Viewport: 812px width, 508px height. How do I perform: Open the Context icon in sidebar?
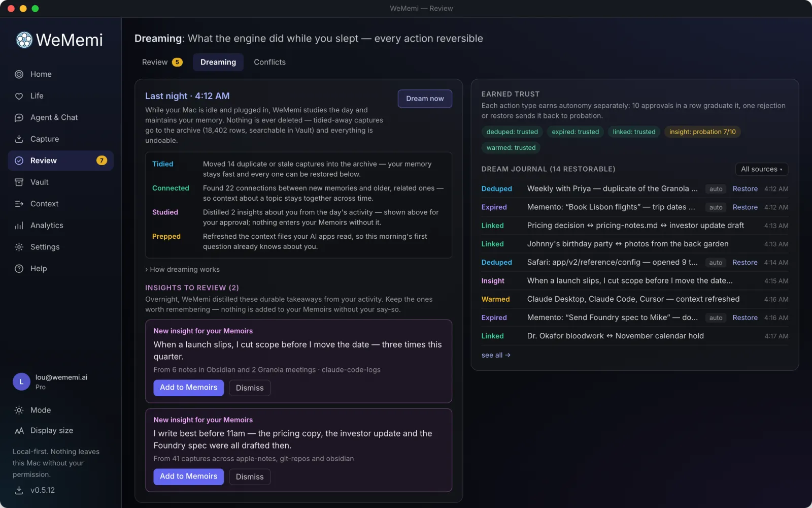(19, 204)
